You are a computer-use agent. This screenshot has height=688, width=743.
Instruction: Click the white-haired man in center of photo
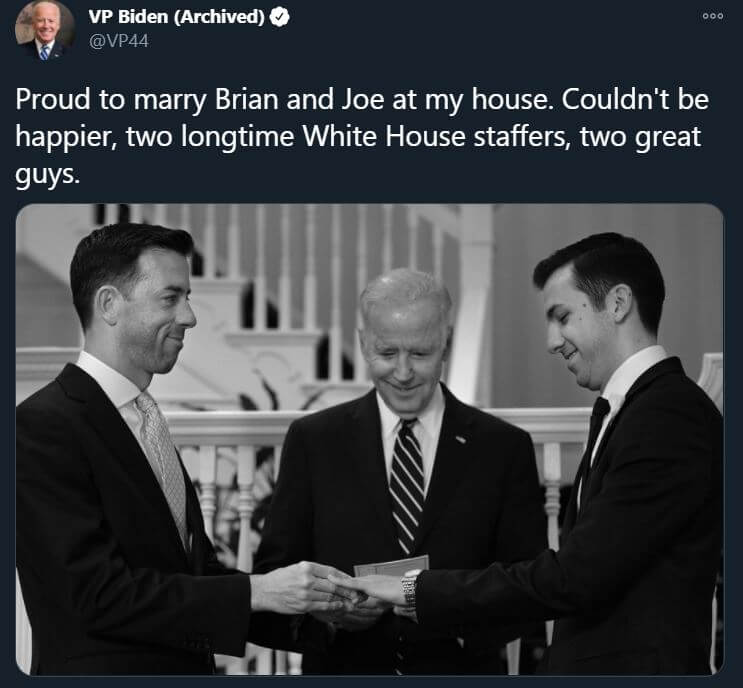point(403,469)
